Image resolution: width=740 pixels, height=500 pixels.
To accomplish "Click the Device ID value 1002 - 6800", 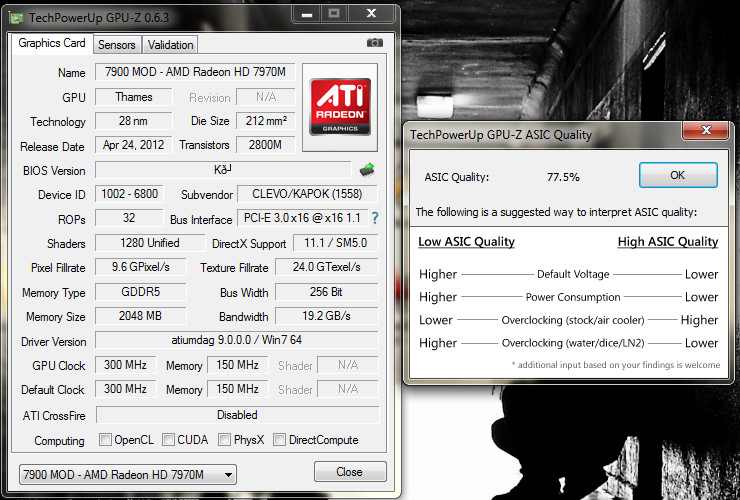I will [129, 194].
